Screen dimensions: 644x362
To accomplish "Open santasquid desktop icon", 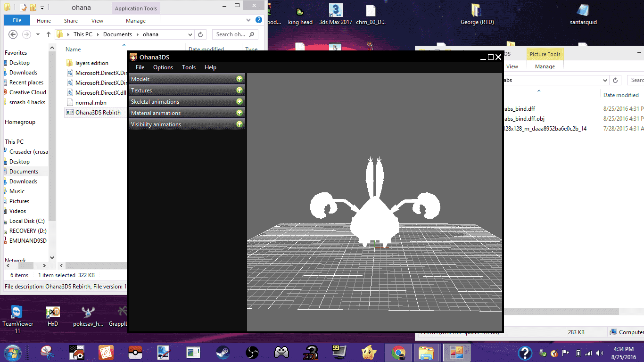I will [x=583, y=14].
